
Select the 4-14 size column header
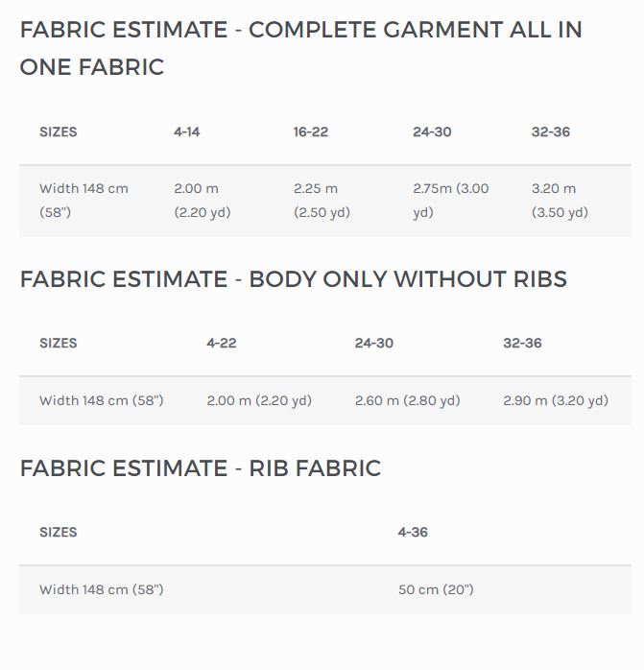point(187,132)
